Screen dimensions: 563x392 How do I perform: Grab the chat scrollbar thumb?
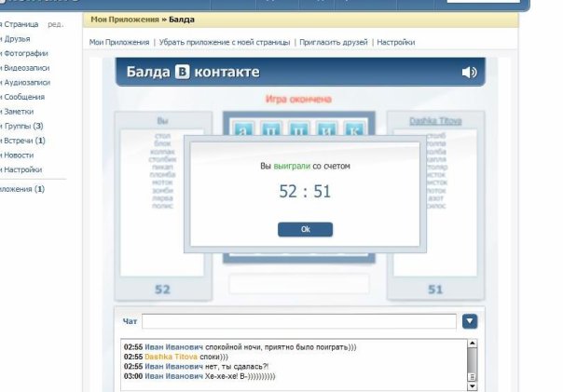[x=473, y=364]
